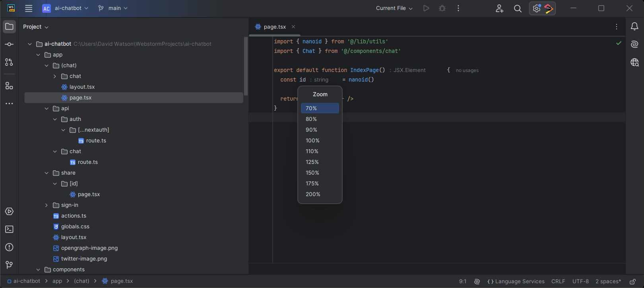Open globals.css in the project tree
This screenshot has width=644, height=288.
point(75,227)
